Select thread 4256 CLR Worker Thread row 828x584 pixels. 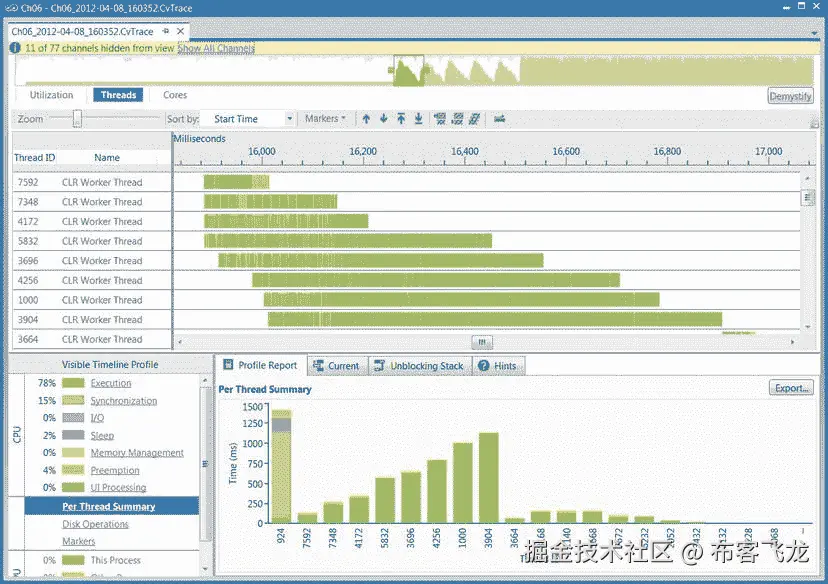point(92,280)
